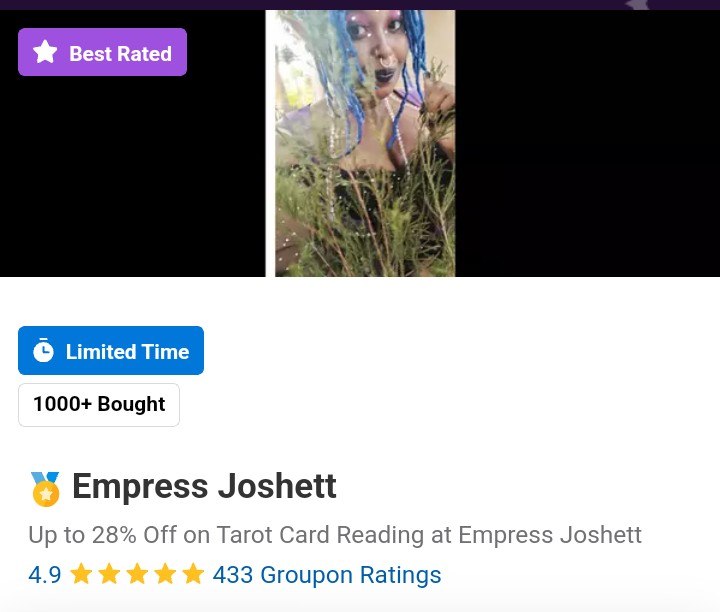Select the Limited Time blue badge
720x612 pixels.
111,350
